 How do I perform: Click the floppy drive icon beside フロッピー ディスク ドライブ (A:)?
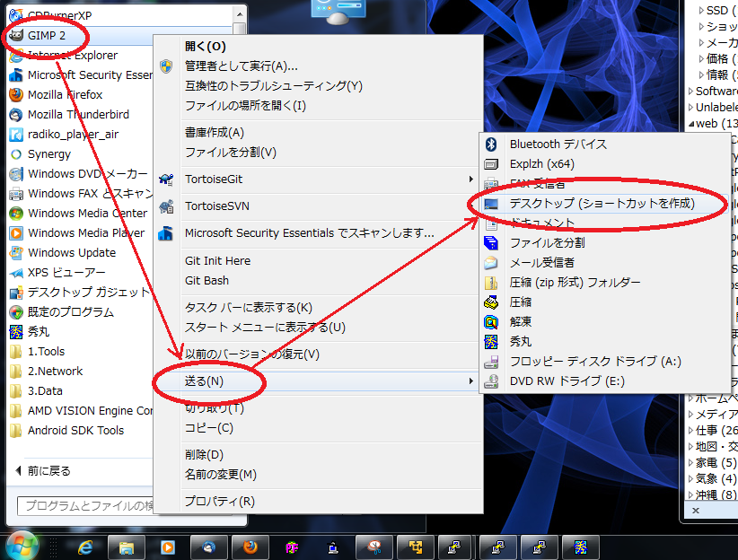tap(491, 362)
